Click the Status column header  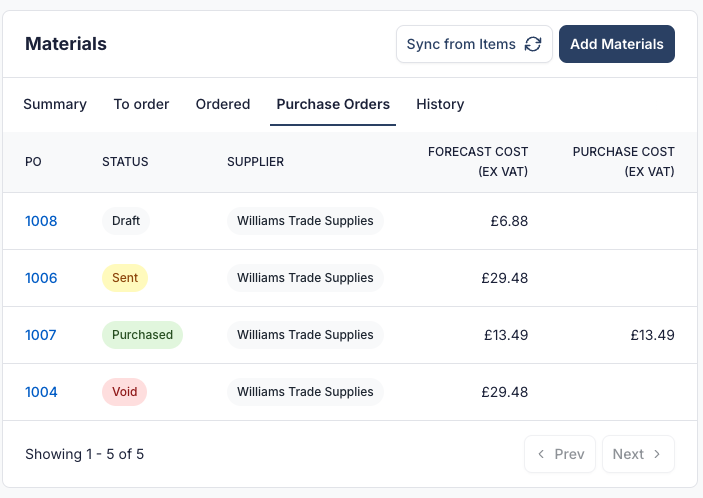tap(125, 161)
